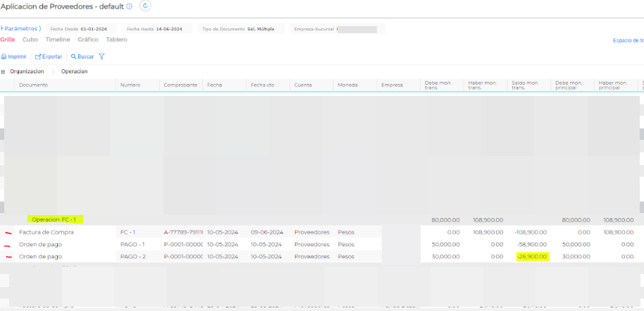Viewport: 644px width, 311px height.
Task: Click the Imprimir printer button
Action: 15,56
